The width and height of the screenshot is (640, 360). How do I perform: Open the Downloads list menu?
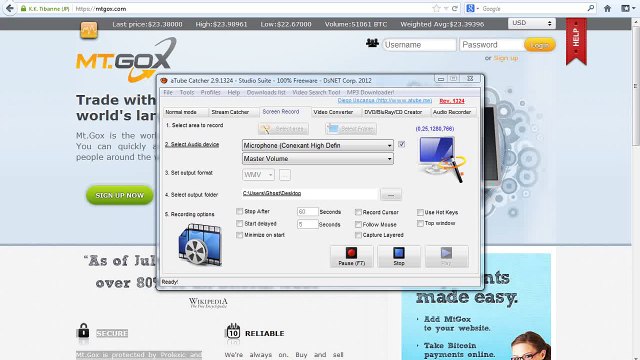(266, 92)
